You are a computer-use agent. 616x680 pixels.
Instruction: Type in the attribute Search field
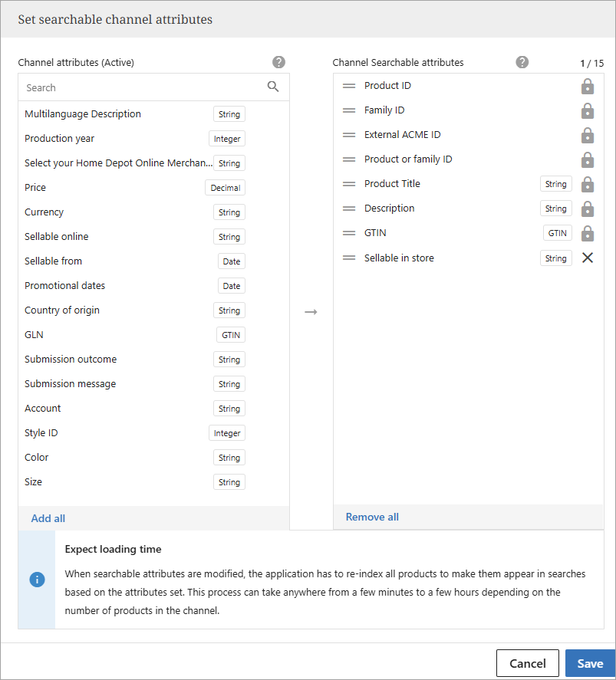pyautogui.click(x=142, y=87)
